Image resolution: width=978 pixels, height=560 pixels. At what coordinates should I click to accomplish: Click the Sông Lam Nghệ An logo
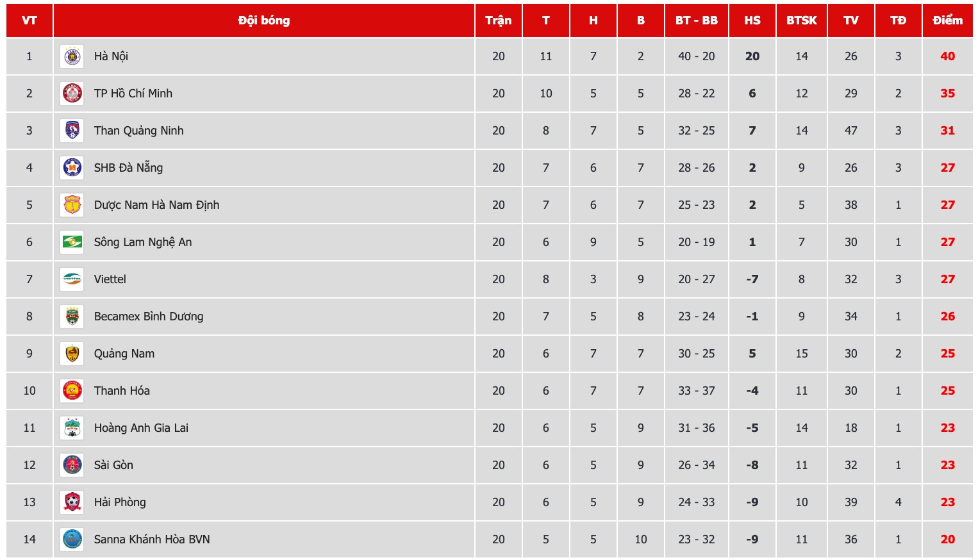tap(72, 242)
